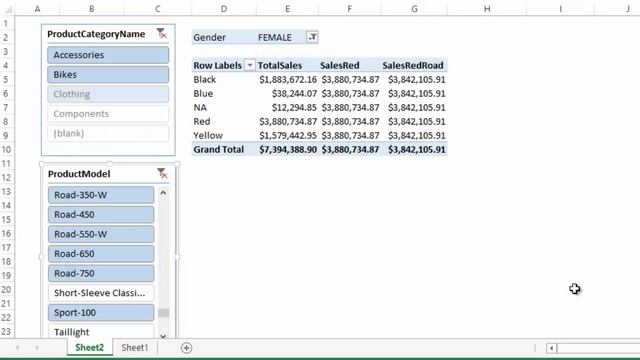Select cell with $1,579,442.95

(x=287, y=135)
